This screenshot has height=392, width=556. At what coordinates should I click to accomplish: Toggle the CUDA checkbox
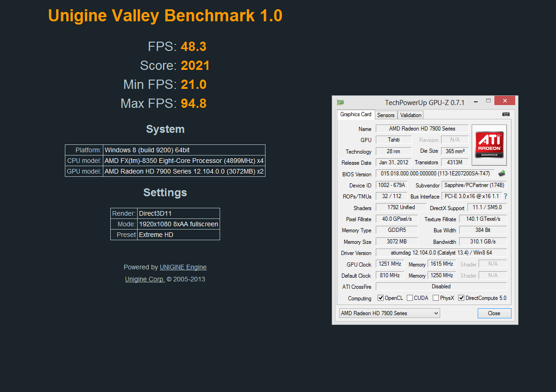[x=410, y=298]
